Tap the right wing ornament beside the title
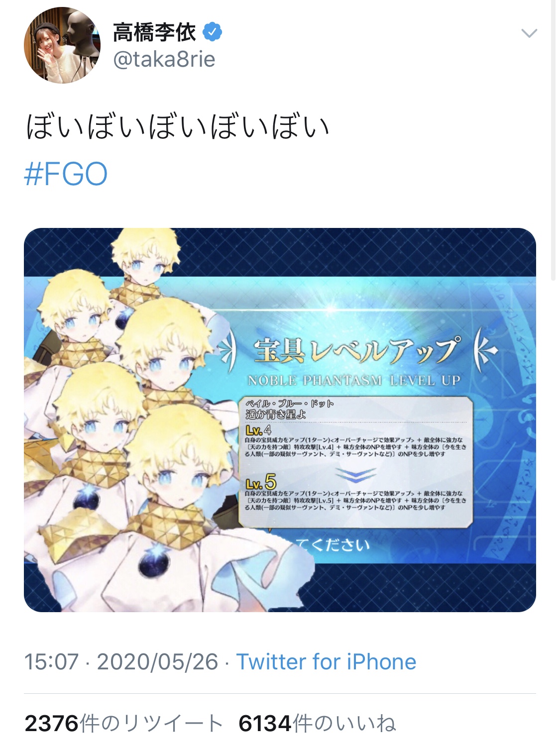Image resolution: width=560 pixels, height=752 pixels. tap(485, 350)
